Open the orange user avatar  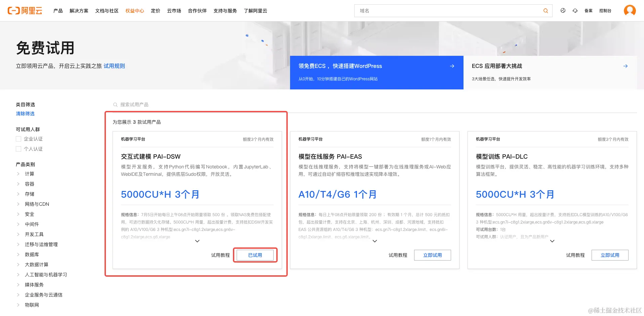click(630, 10)
